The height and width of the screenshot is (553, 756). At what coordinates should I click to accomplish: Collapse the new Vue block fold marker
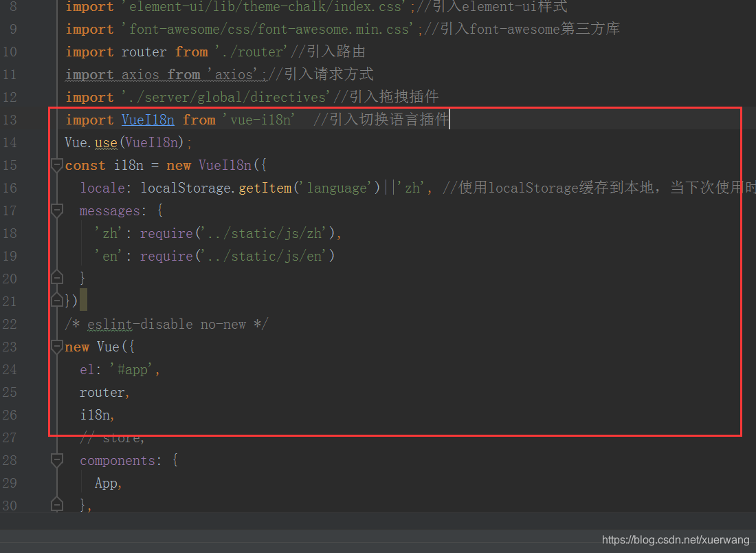(x=57, y=347)
